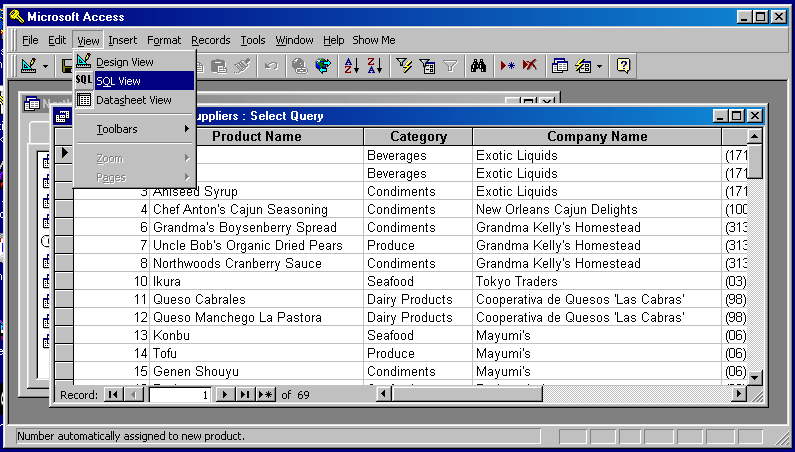The height and width of the screenshot is (452, 795).
Task: Click the Paste toolbar icon
Action: point(219,66)
